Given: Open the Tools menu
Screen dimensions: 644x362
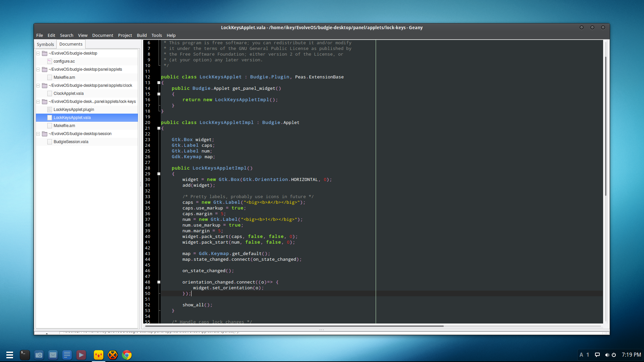Looking at the screenshot, I should tap(157, 35).
